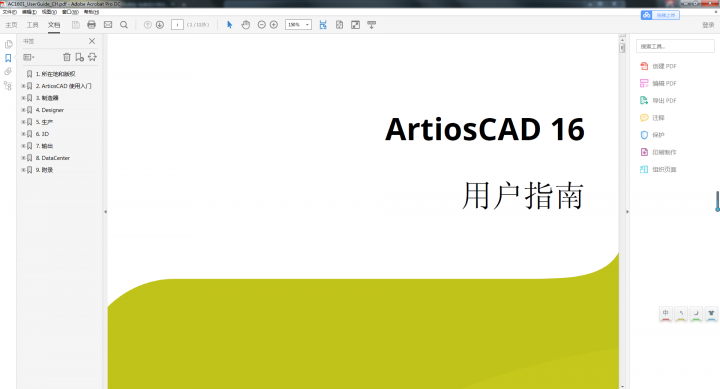Screen dimensions: 720x389
Task: Go to next page arrow icon
Action: (x=160, y=25)
